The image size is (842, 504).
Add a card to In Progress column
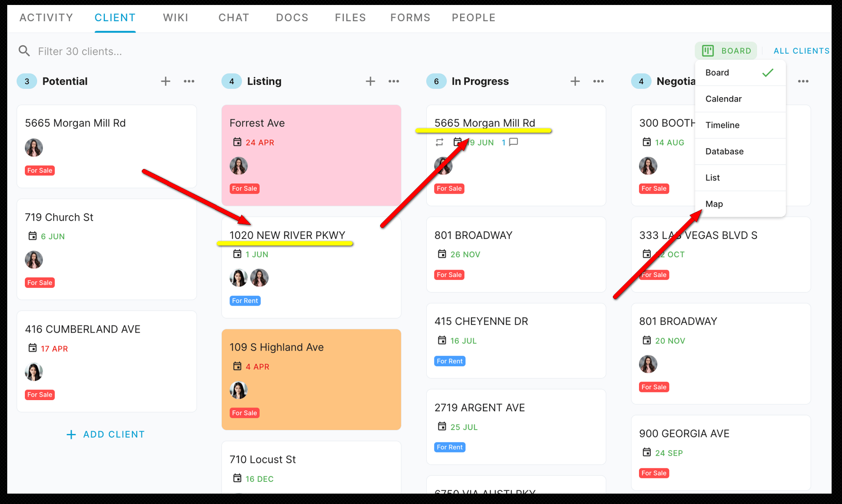coord(575,81)
